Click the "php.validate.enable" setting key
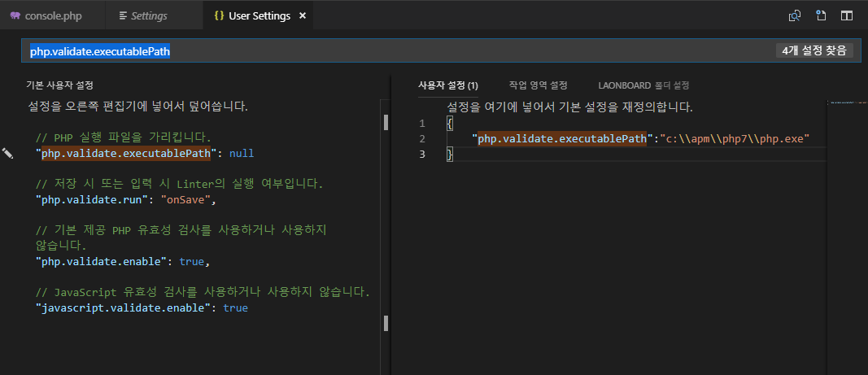 102,261
